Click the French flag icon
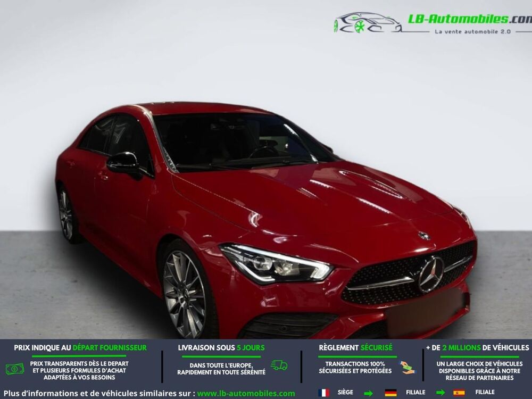This screenshot has width=532, height=399. coord(323,393)
